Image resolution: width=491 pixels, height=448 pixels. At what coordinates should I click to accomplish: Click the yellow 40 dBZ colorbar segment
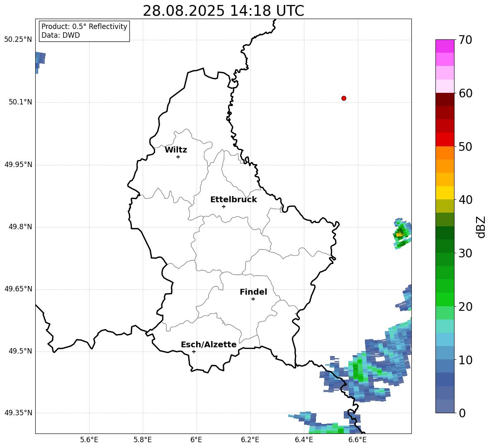tap(445, 193)
